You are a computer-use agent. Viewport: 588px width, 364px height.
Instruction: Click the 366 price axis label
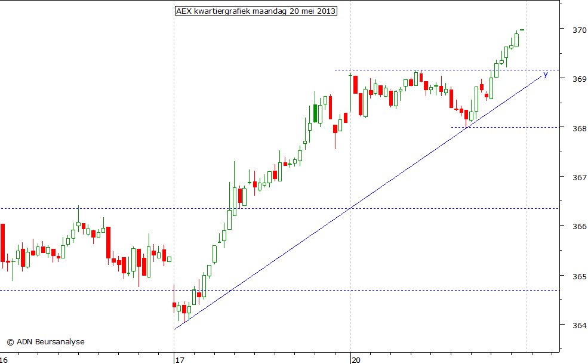[x=580, y=227]
